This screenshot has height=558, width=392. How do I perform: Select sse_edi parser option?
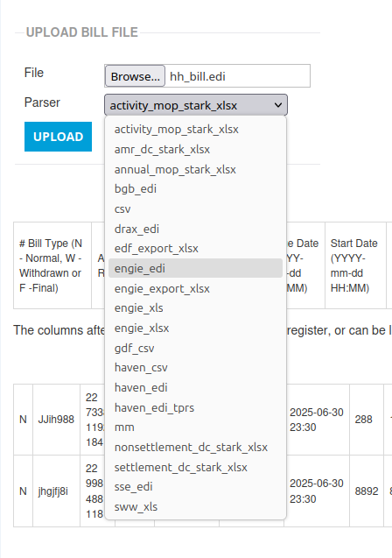point(195,487)
